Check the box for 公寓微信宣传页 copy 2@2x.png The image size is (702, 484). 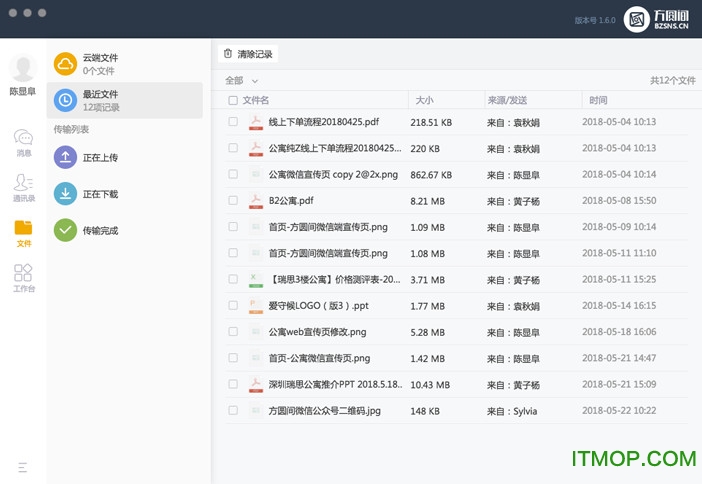(233, 174)
